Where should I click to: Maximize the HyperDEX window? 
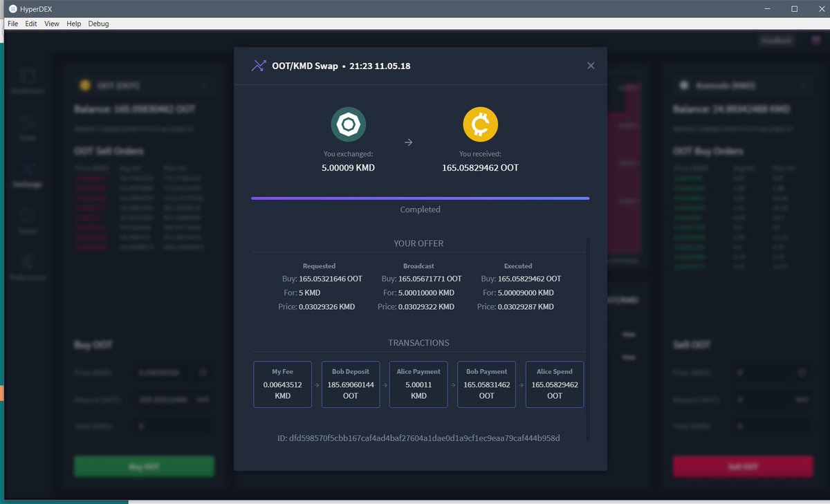[795, 8]
